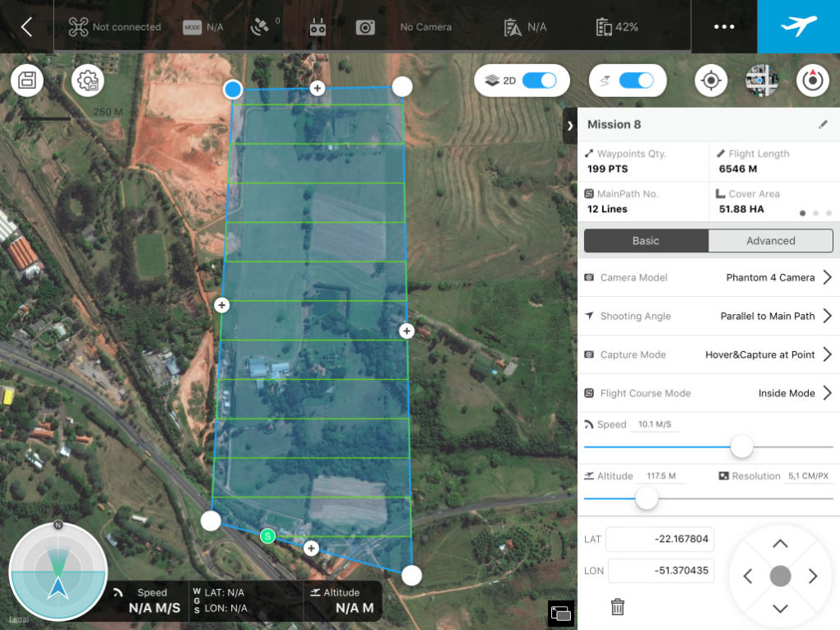Center map on my location icon
The height and width of the screenshot is (630, 840).
tap(711, 81)
